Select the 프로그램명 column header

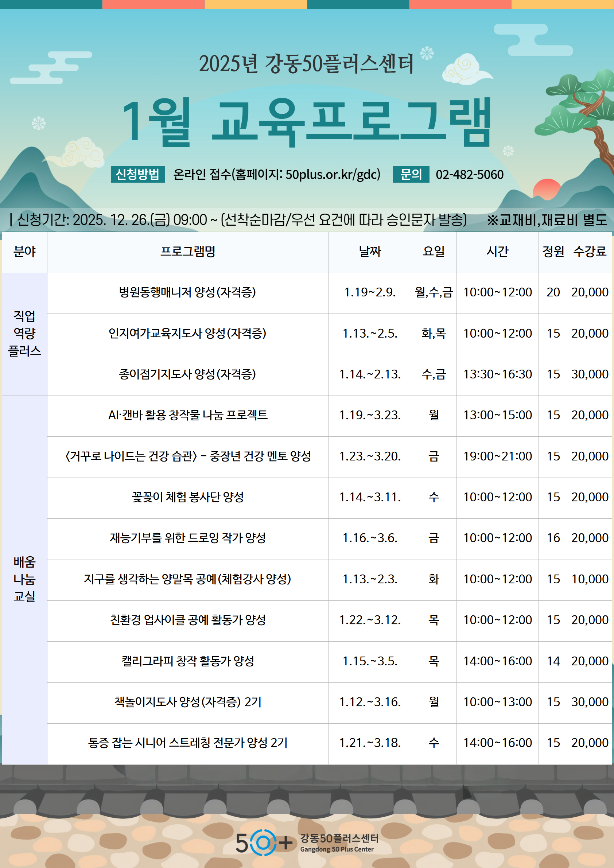tap(187, 252)
